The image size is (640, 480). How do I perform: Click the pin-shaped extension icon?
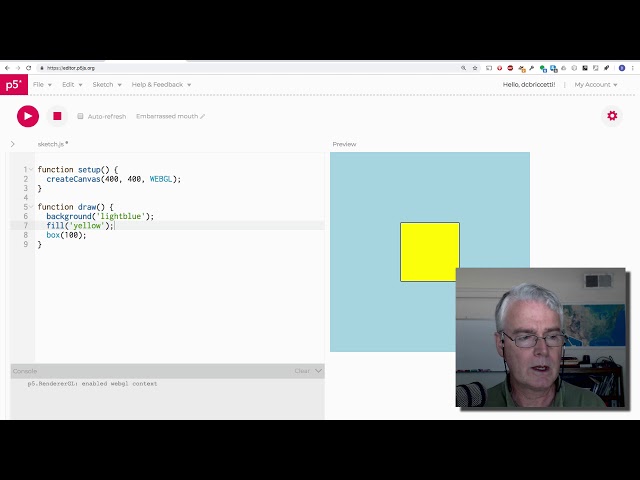(x=607, y=68)
